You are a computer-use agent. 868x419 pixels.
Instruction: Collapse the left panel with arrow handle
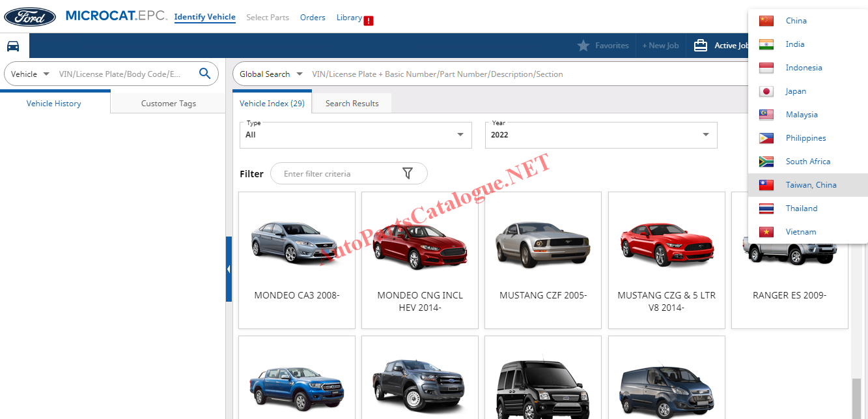pos(229,269)
